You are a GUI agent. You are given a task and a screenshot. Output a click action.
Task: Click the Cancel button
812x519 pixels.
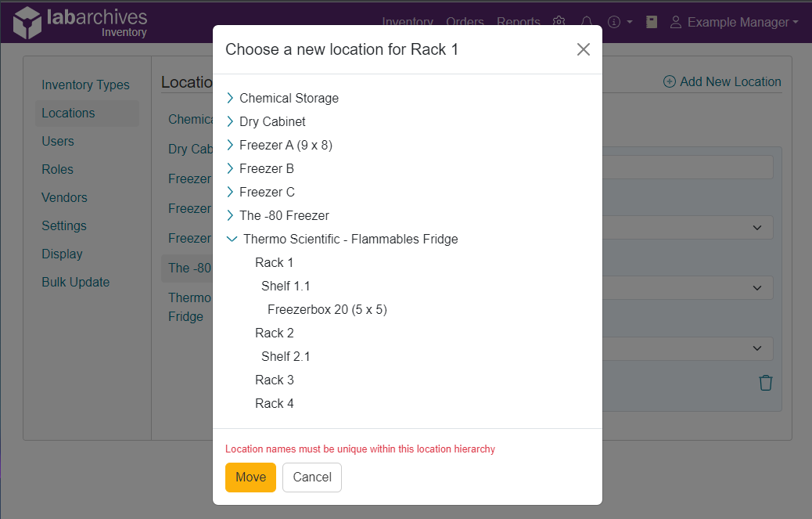click(x=312, y=477)
